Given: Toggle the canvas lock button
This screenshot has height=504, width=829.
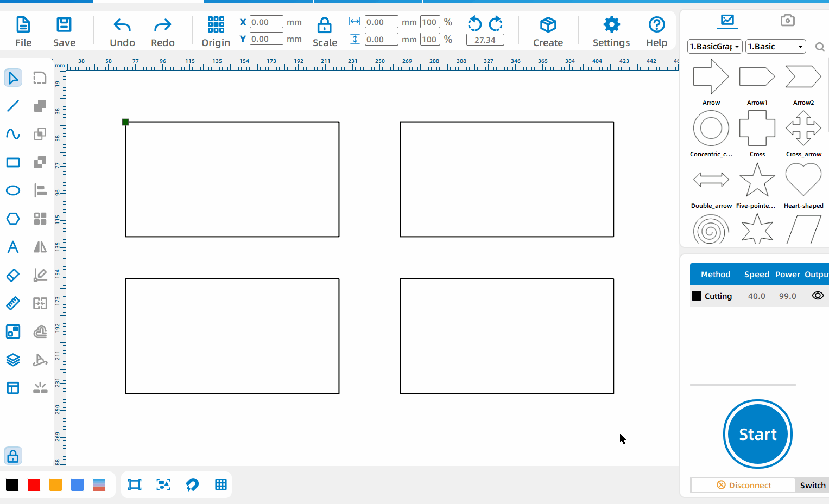Looking at the screenshot, I should 13,456.
